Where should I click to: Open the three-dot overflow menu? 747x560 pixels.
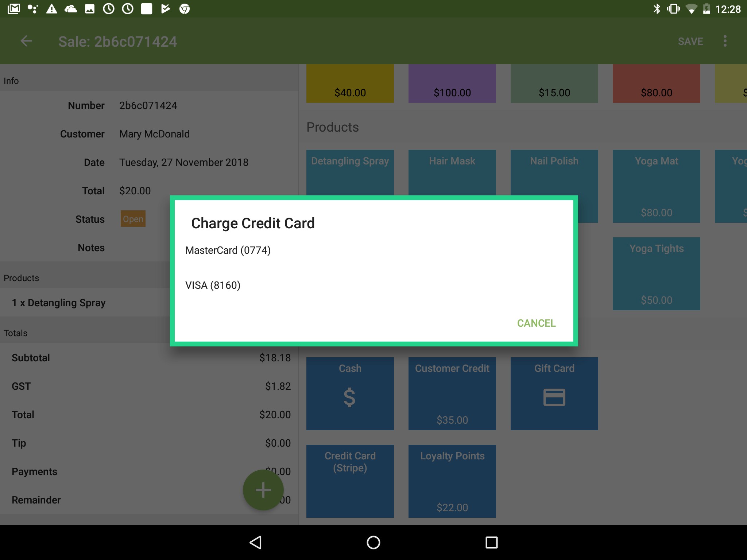pyautogui.click(x=725, y=41)
